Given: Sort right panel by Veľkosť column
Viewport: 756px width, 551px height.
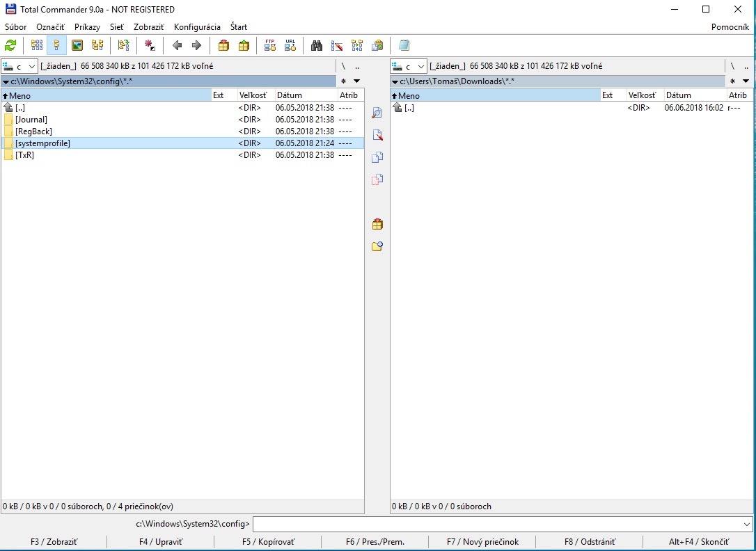Looking at the screenshot, I should [x=645, y=95].
